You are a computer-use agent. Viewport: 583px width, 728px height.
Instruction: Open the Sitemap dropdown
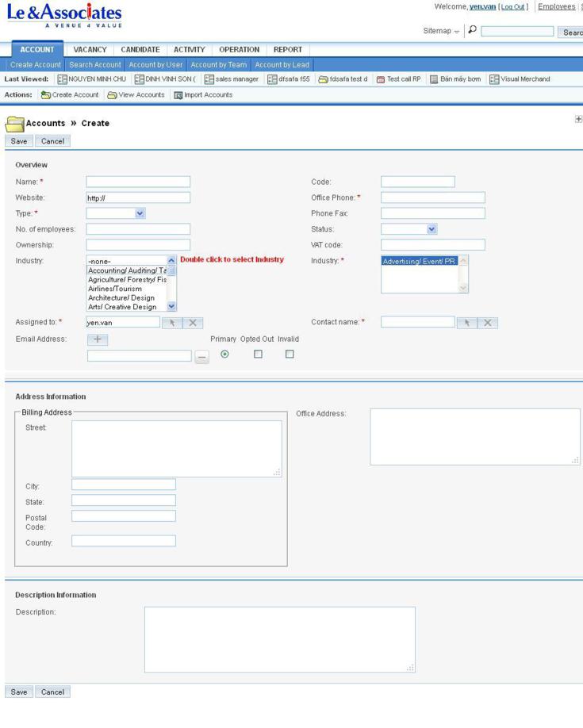(441, 31)
